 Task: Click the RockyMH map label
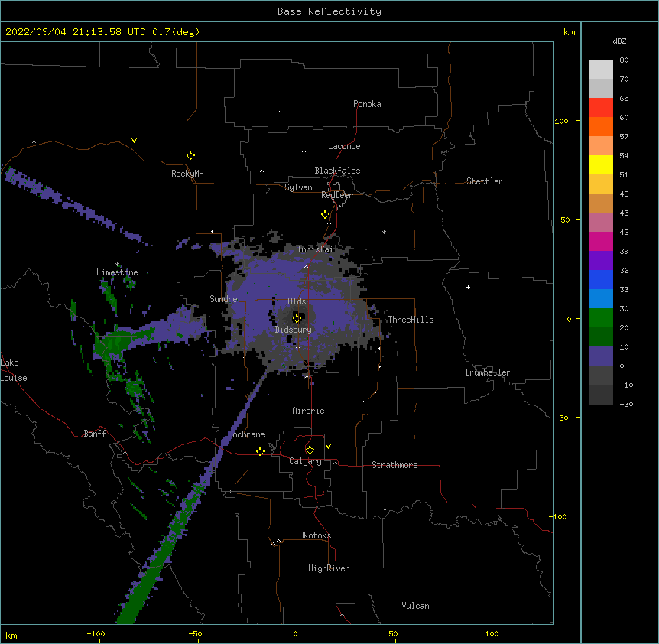(187, 174)
